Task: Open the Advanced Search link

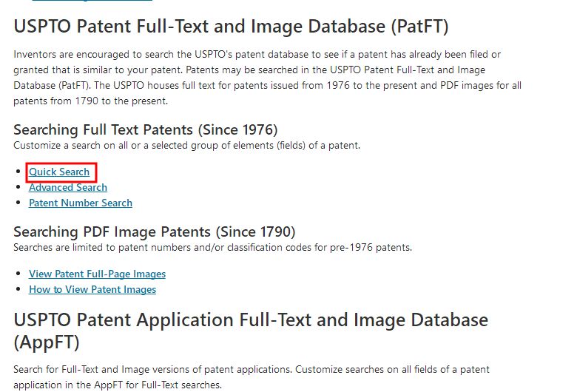Action: (68, 187)
